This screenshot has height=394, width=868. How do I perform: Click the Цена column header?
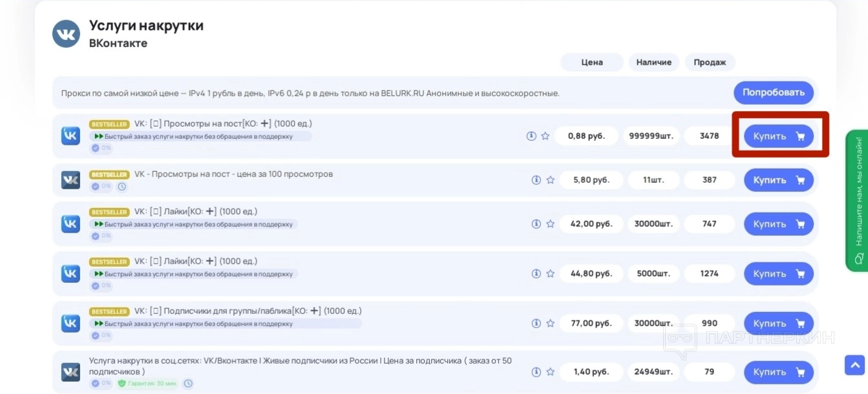tap(592, 63)
